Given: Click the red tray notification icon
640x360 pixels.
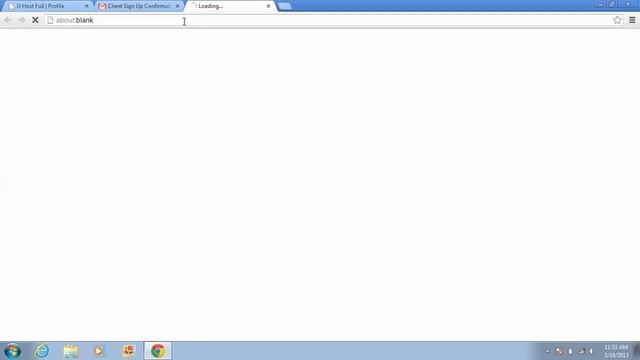Looking at the screenshot, I should click(x=559, y=351).
